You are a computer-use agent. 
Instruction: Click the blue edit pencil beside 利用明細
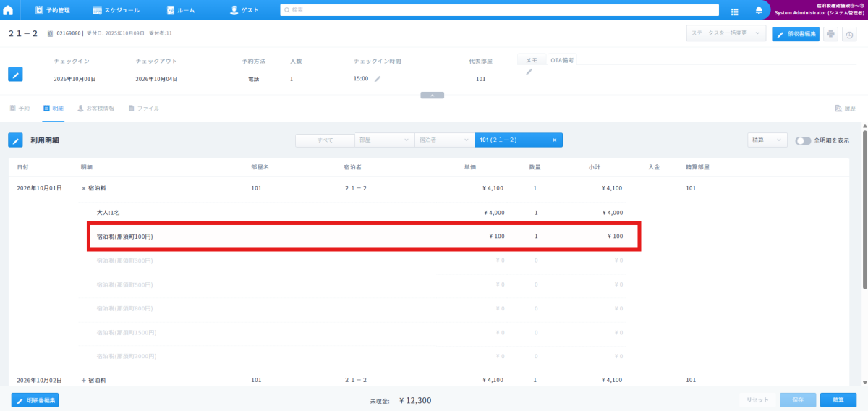coord(15,140)
